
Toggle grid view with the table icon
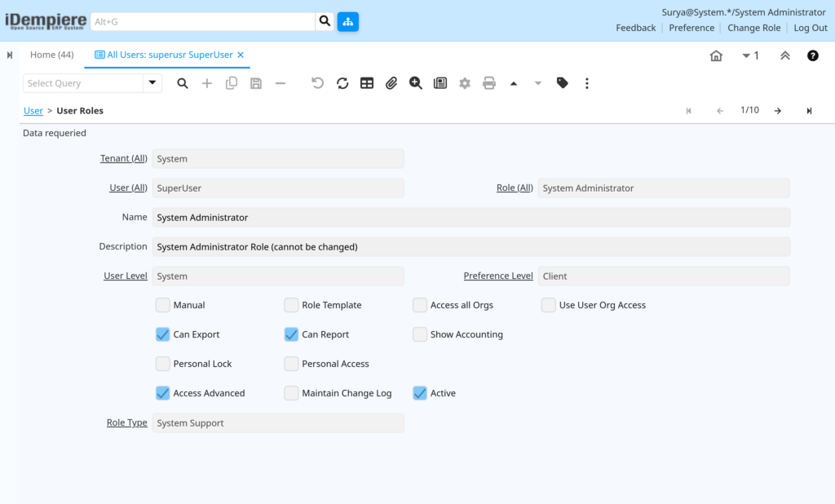pos(367,83)
